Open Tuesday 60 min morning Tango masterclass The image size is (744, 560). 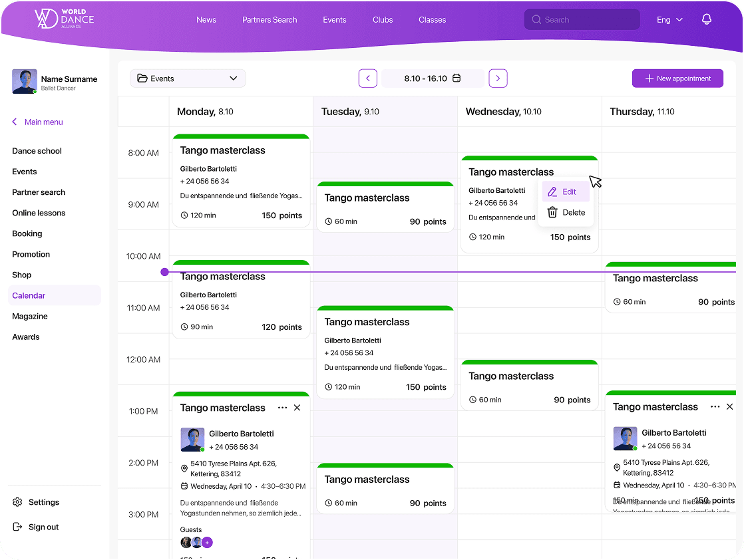(385, 208)
